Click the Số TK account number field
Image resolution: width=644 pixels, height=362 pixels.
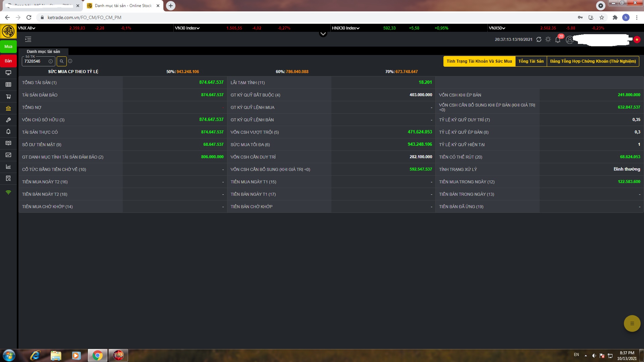coord(35,61)
